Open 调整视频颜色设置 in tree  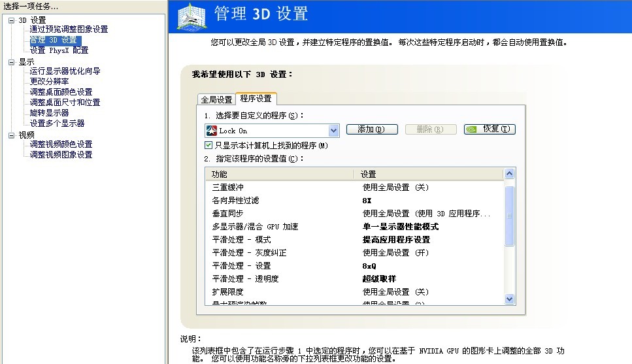click(x=61, y=144)
